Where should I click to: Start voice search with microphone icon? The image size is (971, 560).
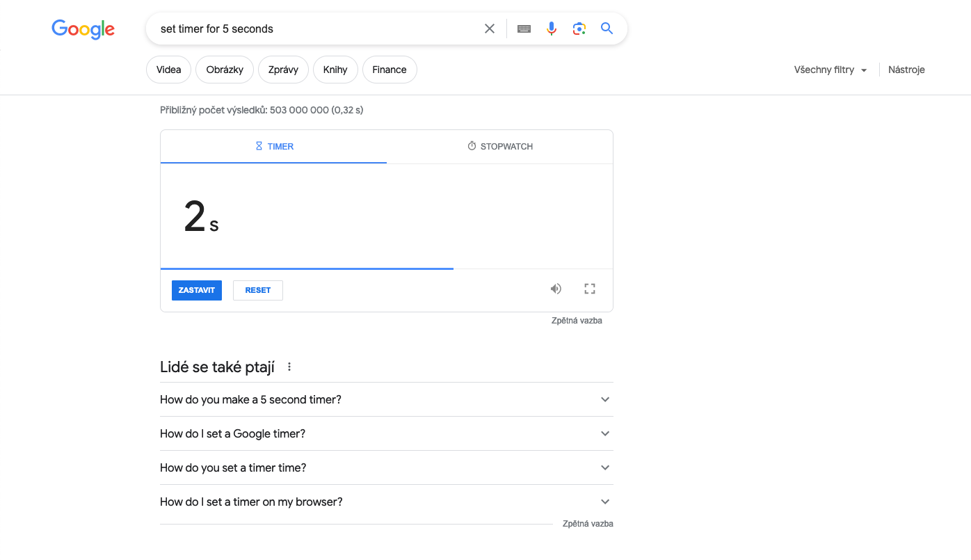(x=552, y=29)
